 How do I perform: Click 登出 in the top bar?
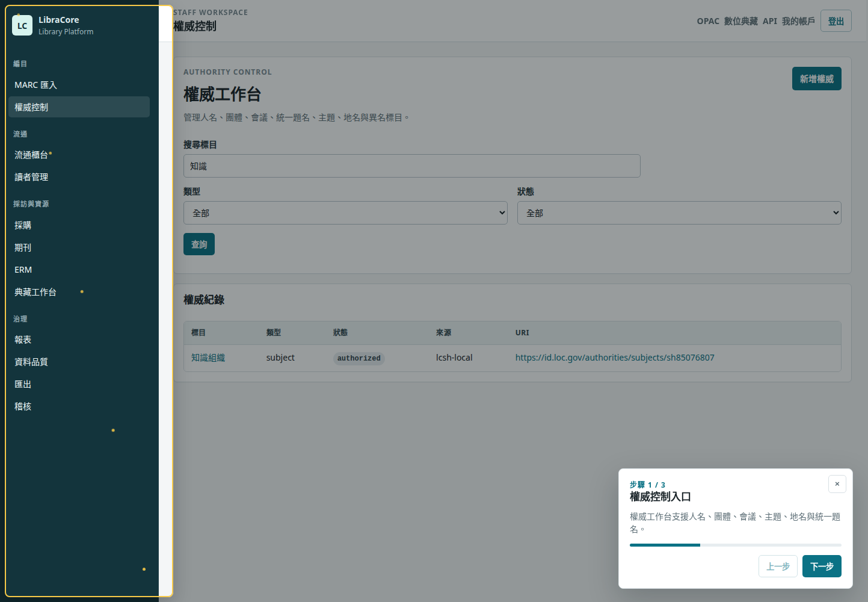click(x=836, y=21)
